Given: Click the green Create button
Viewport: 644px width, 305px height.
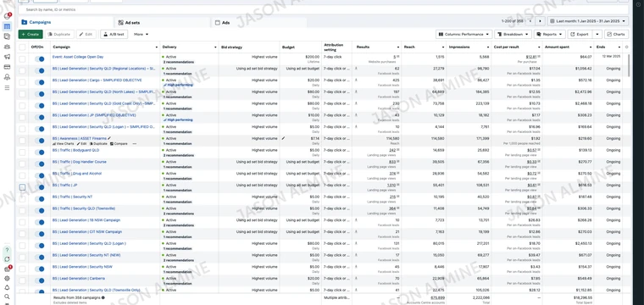Looking at the screenshot, I should point(31,35).
